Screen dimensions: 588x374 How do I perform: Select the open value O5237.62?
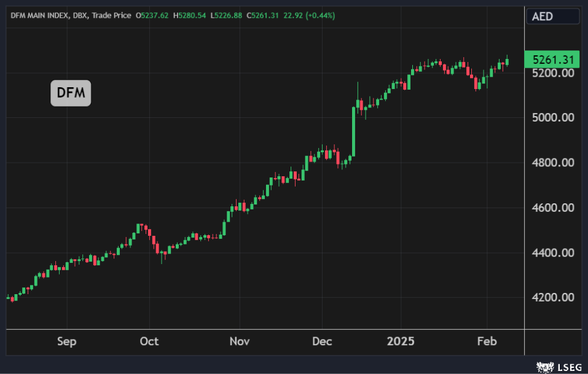pyautogui.click(x=152, y=16)
